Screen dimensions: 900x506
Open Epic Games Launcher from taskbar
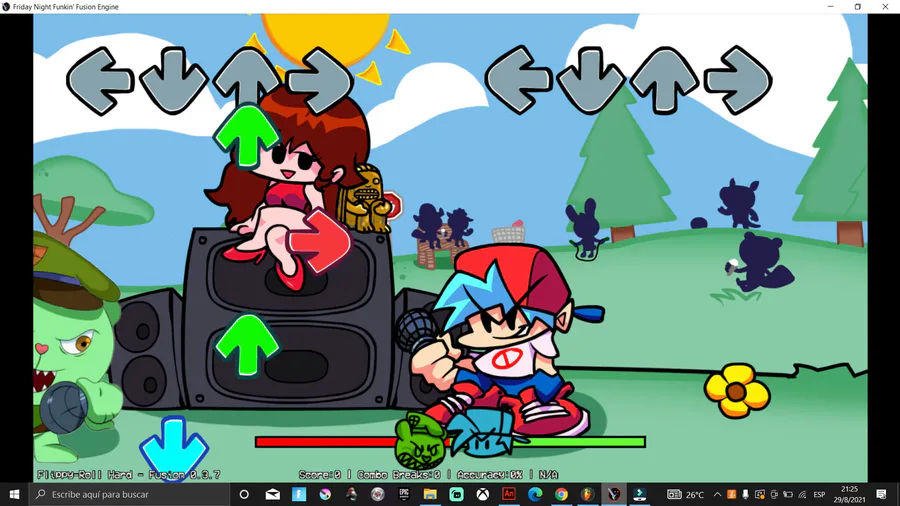point(404,494)
